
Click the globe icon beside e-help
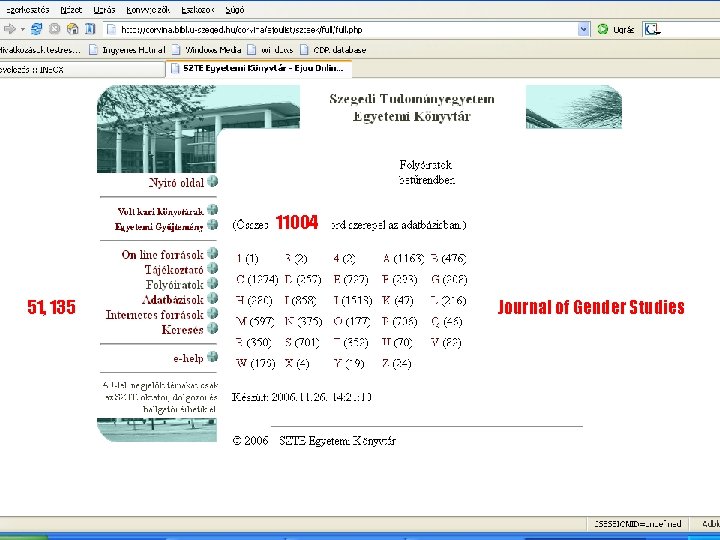coord(212,357)
